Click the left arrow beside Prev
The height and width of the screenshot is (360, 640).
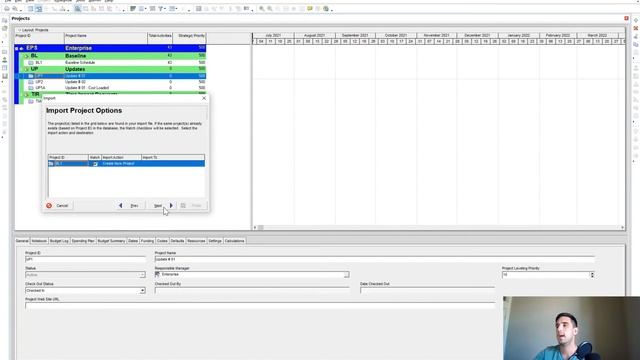tap(120, 206)
